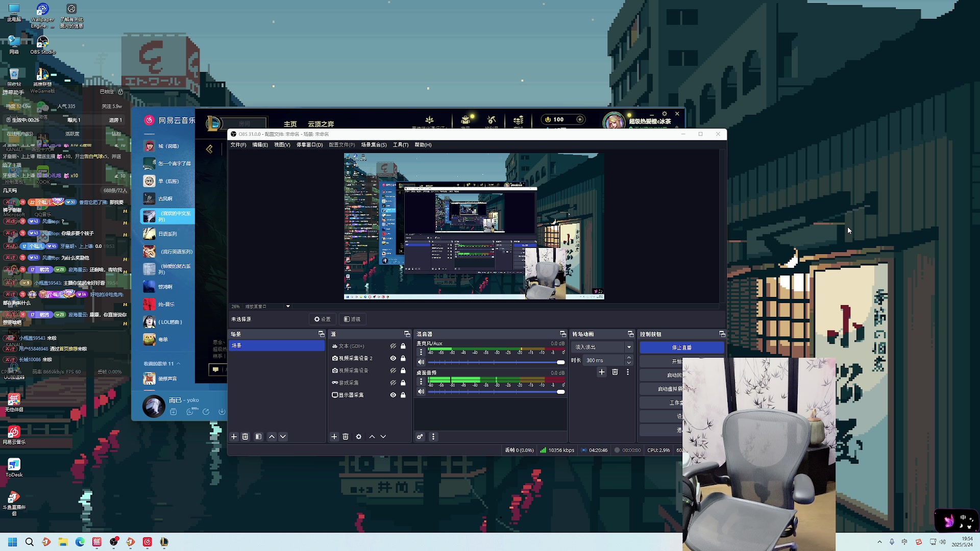Hide the 显示器采集 source
This screenshot has height=551, width=980.
[393, 395]
